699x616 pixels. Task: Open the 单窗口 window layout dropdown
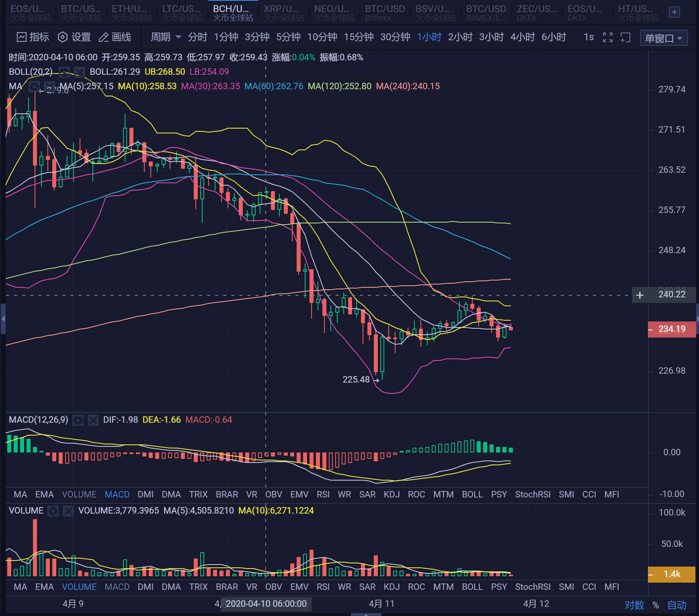coord(663,38)
